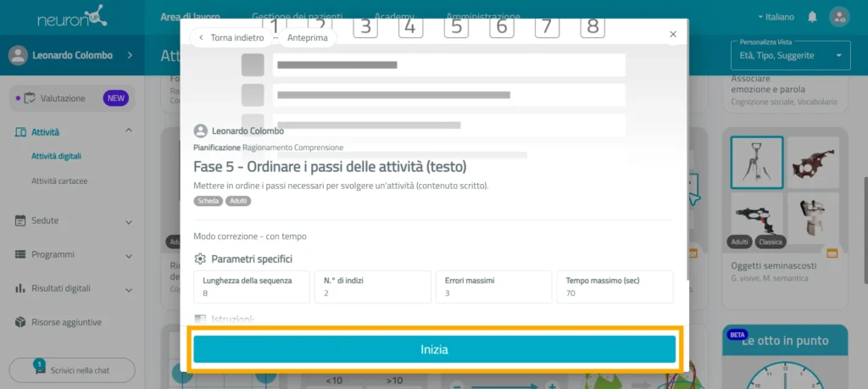Image resolution: width=868 pixels, height=389 pixels.
Task: Click the Istruzioni section icon
Action: 200,320
